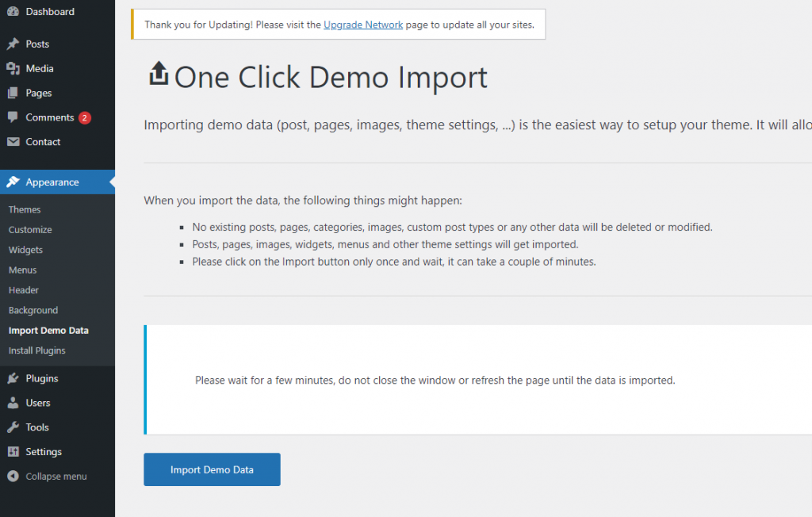Expand the Appearance submenu arrow
Image resolution: width=812 pixels, height=517 pixels.
click(110, 182)
